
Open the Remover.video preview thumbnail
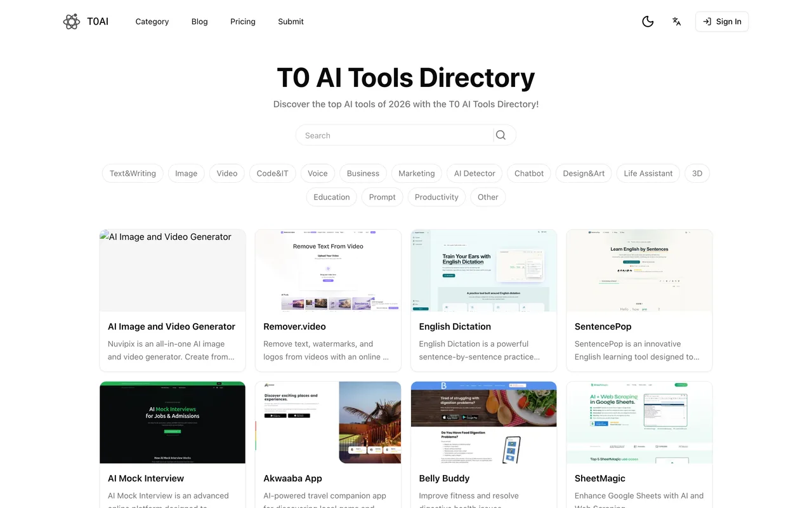(328, 271)
